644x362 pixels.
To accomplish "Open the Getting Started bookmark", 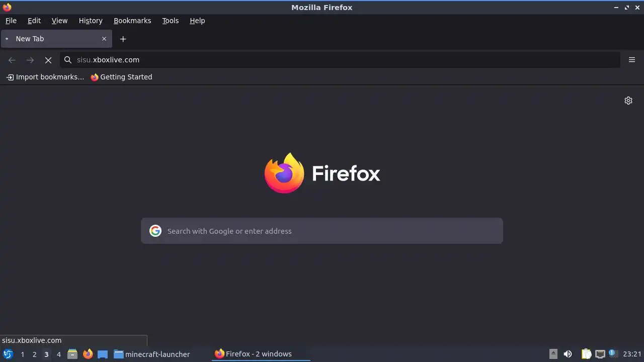I will pyautogui.click(x=121, y=77).
